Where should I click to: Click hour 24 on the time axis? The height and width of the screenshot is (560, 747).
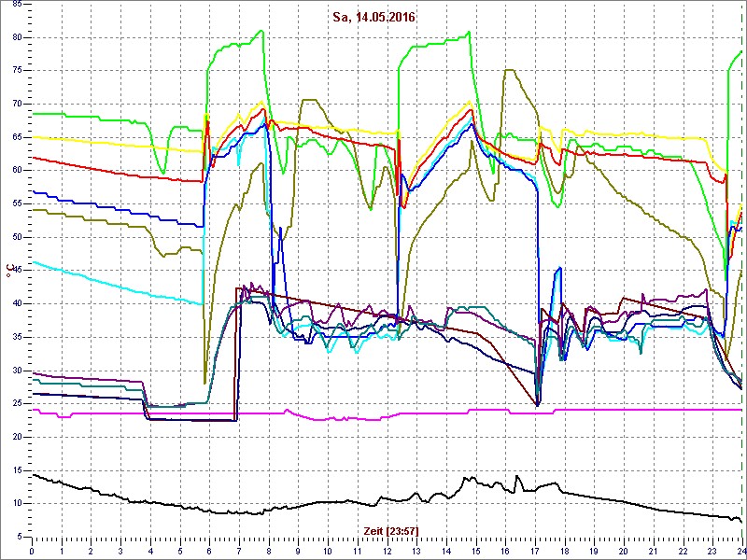[740, 551]
